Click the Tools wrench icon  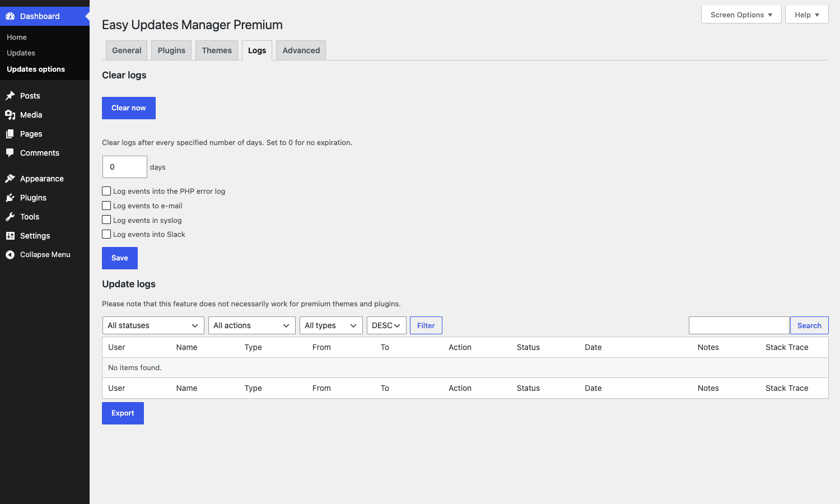10,217
